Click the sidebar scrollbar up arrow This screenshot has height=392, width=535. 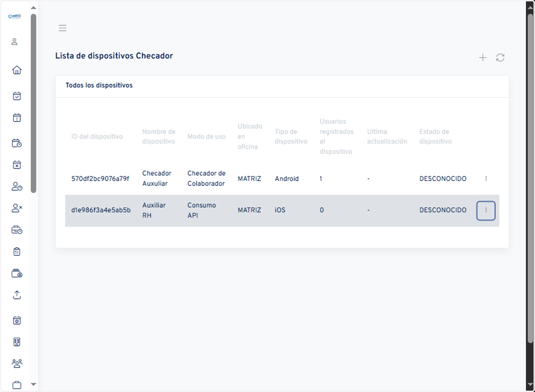pos(33,8)
